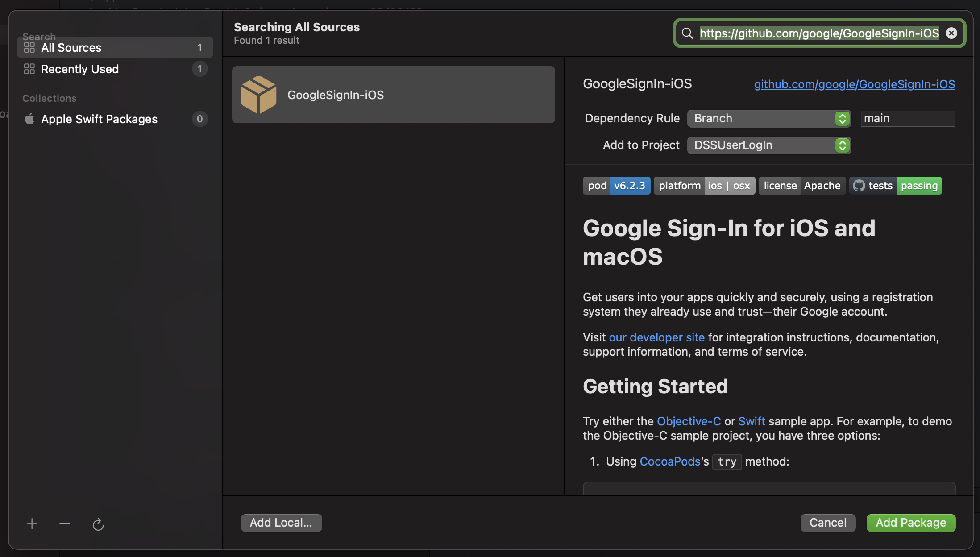This screenshot has width=980, height=557.
Task: Click the branch name field containing main
Action: point(908,118)
